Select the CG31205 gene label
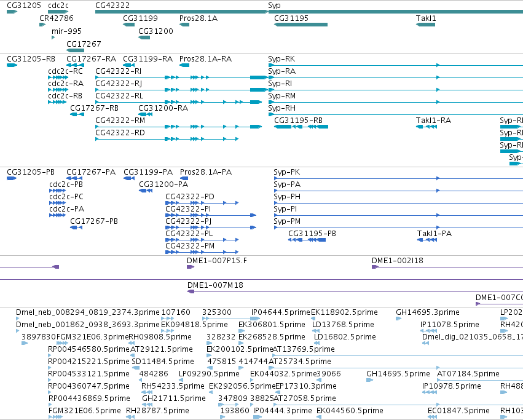This screenshot has height=420, width=523. 24,6
